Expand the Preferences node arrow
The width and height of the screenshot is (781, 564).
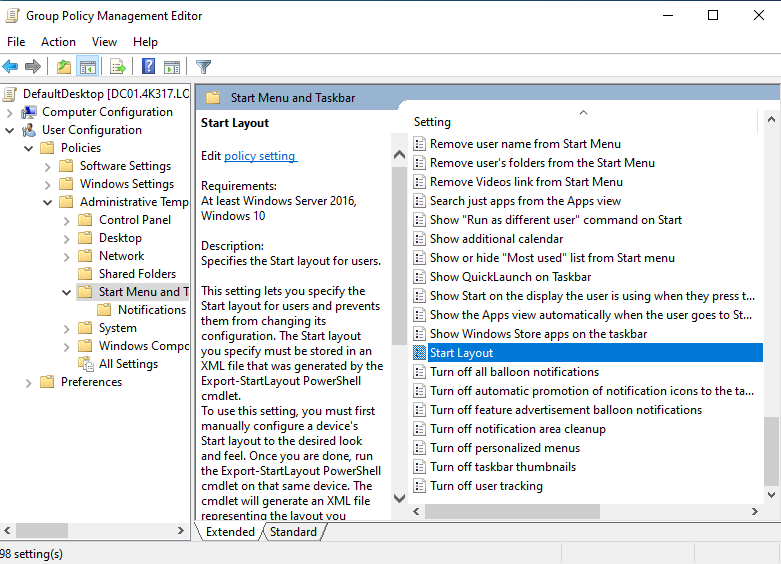tap(29, 382)
